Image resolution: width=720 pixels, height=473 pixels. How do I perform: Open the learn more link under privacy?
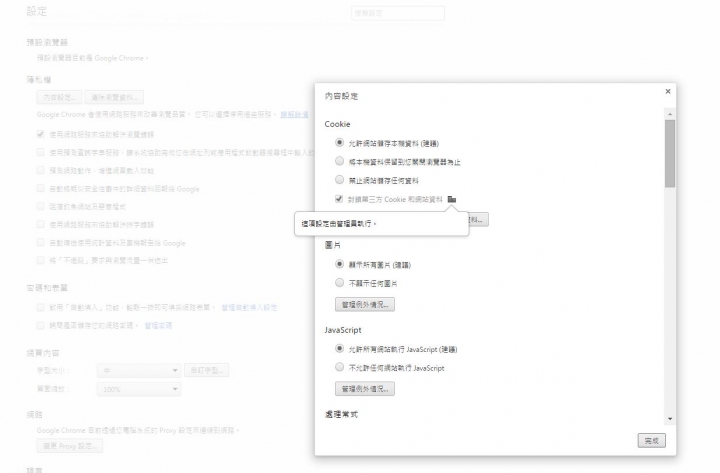click(294, 114)
